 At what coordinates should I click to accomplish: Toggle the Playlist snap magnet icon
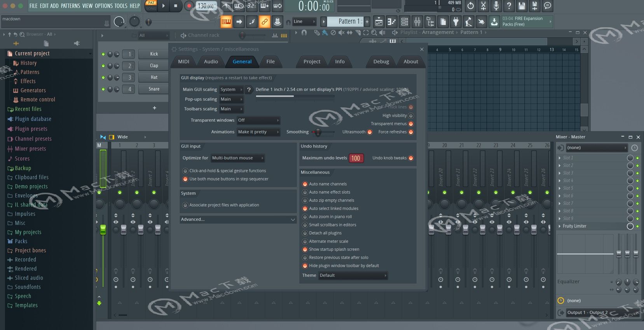tap(304, 33)
